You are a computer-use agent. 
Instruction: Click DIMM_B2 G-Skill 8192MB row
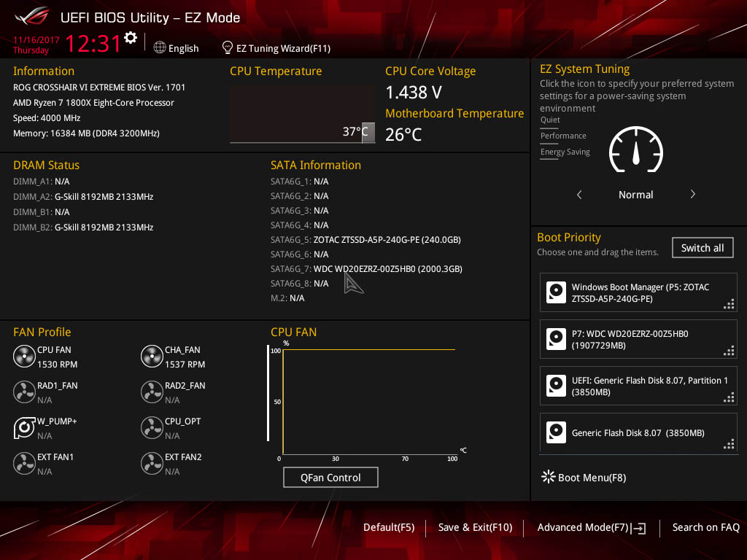pyautogui.click(x=83, y=227)
